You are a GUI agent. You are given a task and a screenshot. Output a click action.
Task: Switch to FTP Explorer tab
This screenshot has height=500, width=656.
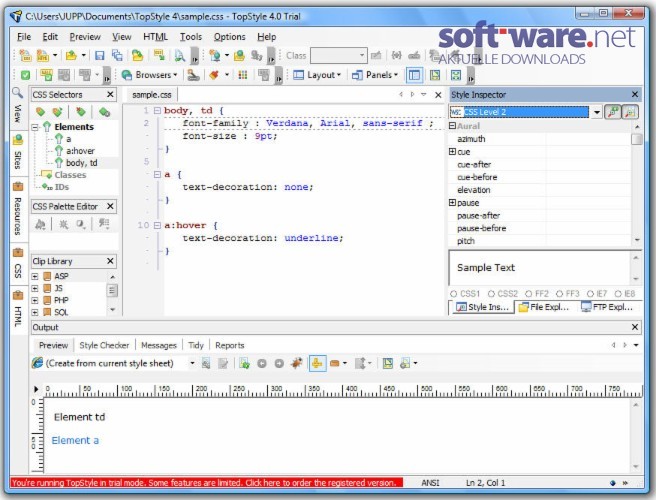(x=607, y=307)
